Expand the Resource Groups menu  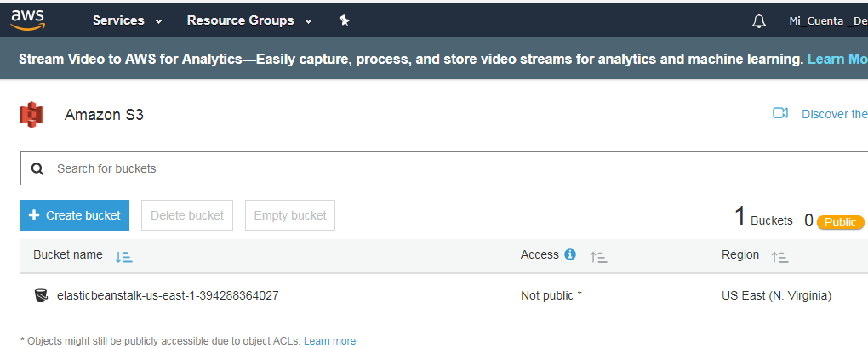(249, 20)
